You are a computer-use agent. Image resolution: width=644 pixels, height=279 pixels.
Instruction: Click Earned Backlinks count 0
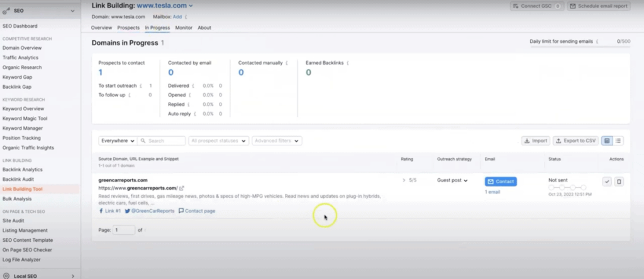[308, 72]
